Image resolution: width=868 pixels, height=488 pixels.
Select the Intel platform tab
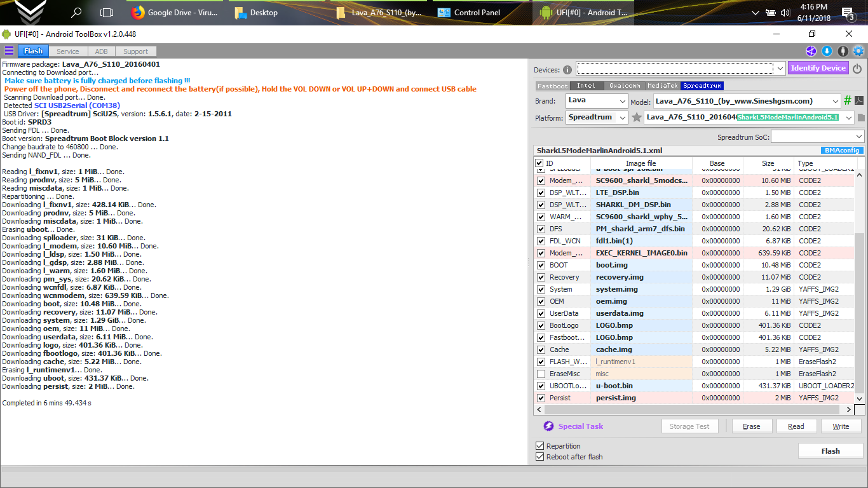587,86
